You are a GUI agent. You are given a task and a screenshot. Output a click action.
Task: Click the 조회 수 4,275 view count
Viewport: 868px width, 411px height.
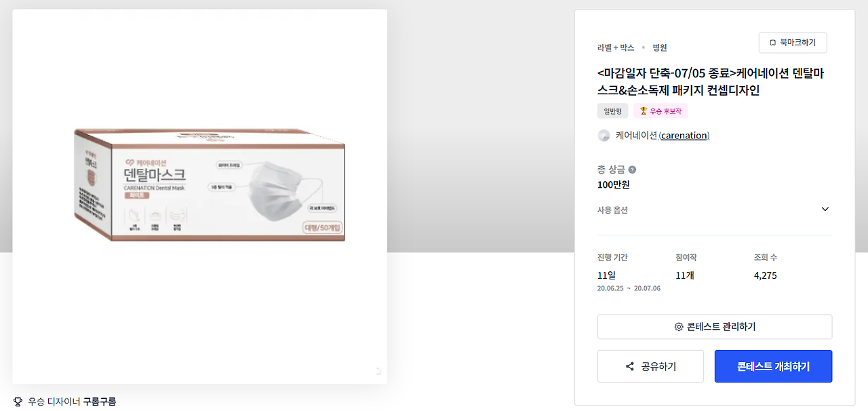point(765,275)
